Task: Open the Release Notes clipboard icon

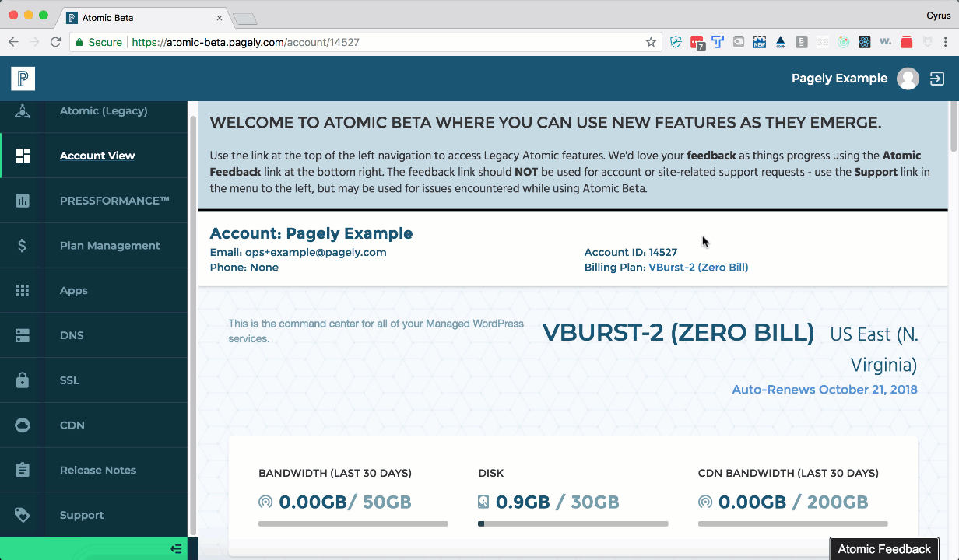Action: coord(23,470)
